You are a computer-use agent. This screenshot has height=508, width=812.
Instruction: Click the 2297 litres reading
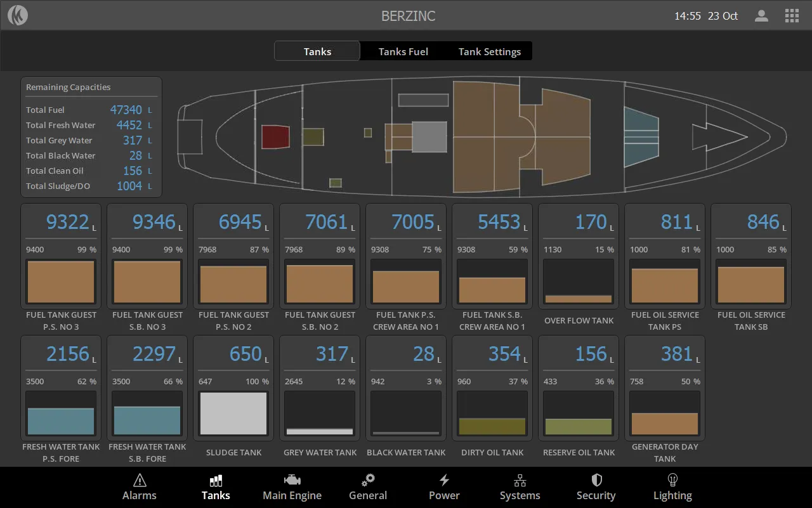pyautogui.click(x=154, y=354)
